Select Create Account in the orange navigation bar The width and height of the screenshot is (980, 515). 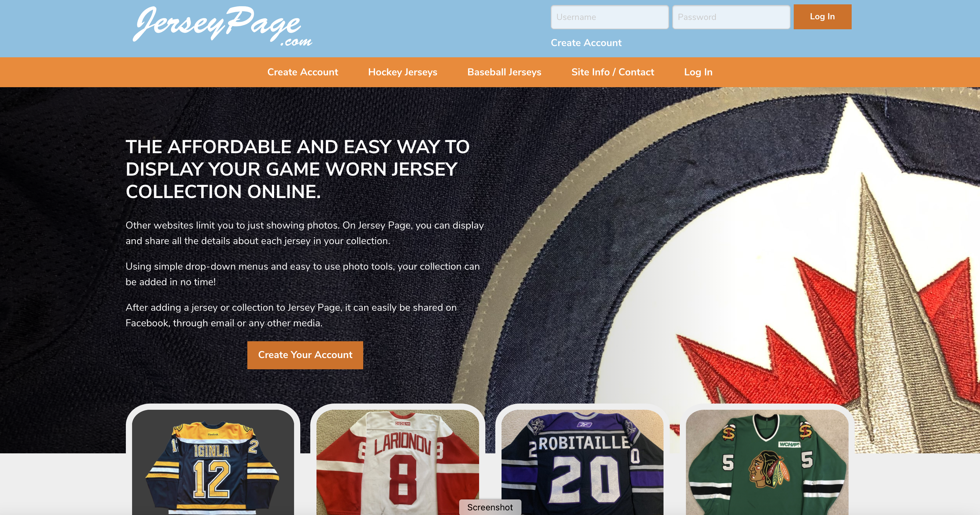pyautogui.click(x=302, y=72)
